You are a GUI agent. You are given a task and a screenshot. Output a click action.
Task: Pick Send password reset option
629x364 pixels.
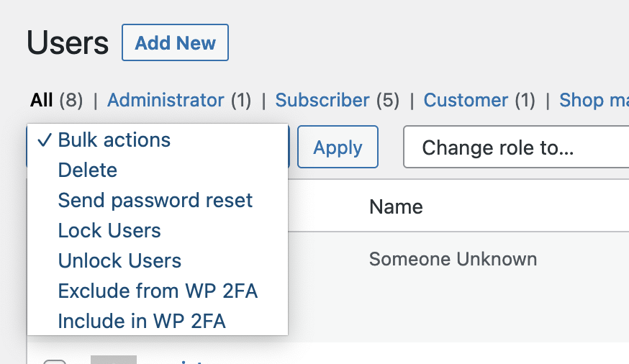155,200
